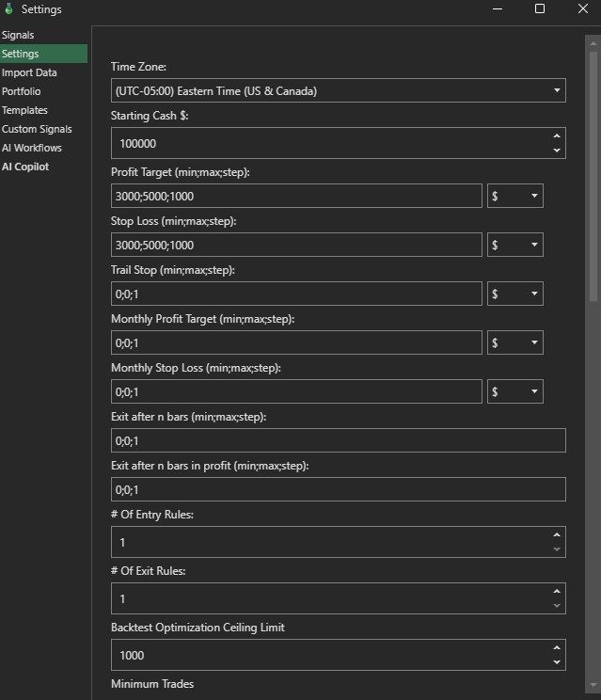Open Trail Stop unit dropdown
This screenshot has height=700, width=601.
pyautogui.click(x=514, y=294)
